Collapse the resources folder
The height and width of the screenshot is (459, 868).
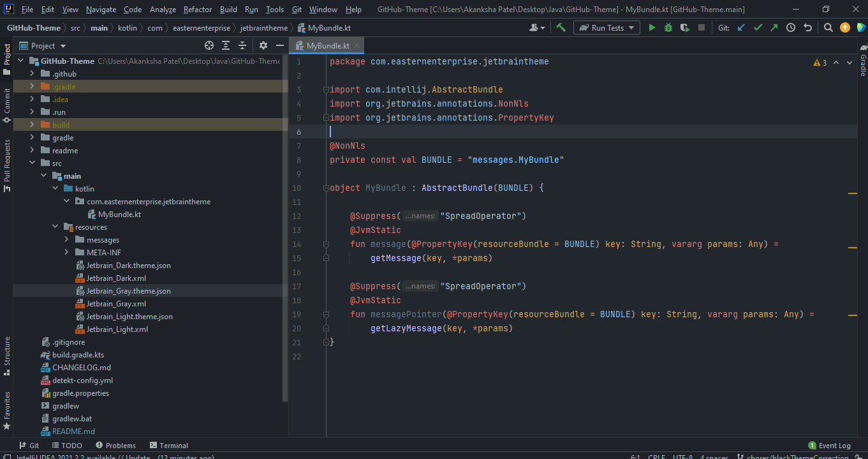point(55,227)
